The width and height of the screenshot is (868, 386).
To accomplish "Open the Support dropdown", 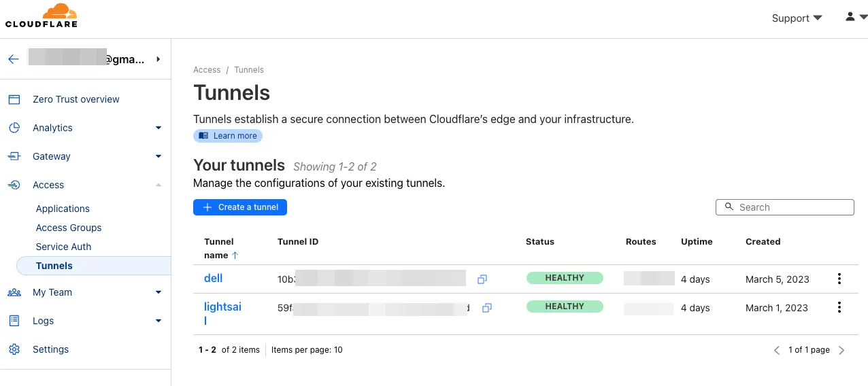I will (797, 18).
